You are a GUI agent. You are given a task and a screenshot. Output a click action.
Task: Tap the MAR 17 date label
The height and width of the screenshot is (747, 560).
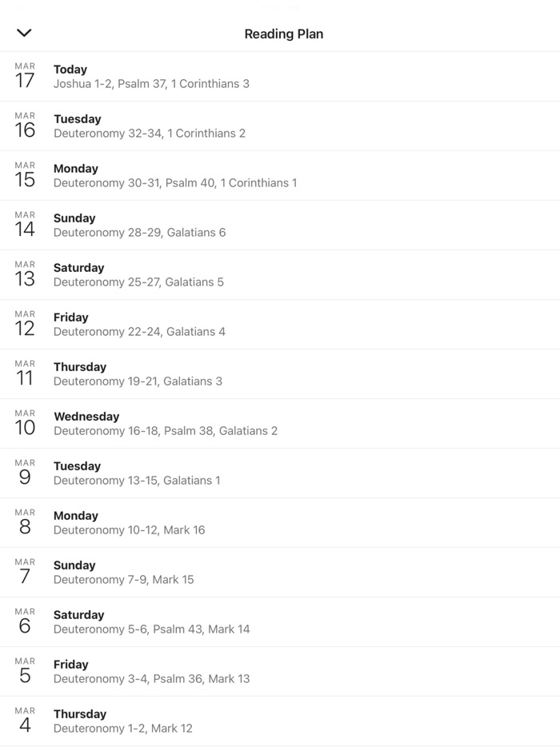pos(25,76)
